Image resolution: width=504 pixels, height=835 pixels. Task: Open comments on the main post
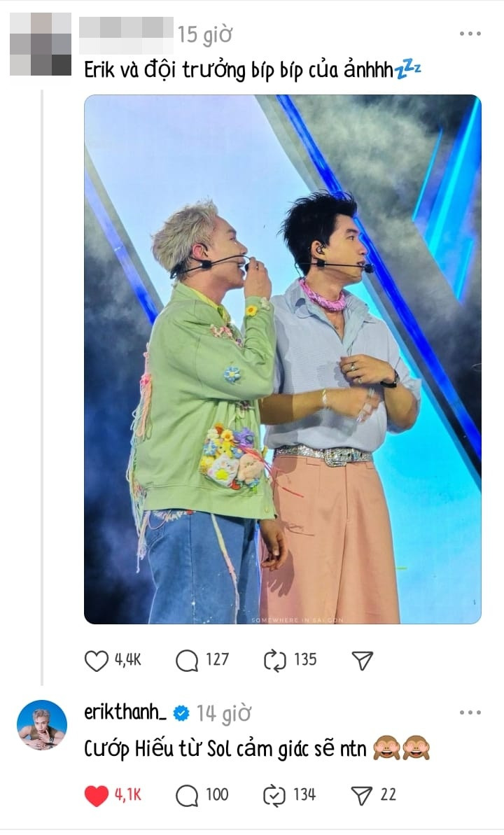point(187,661)
